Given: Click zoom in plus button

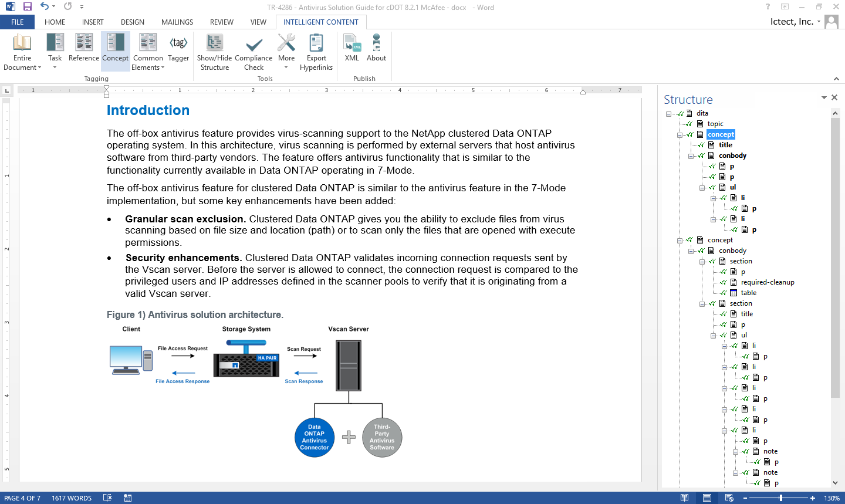Looking at the screenshot, I should coord(813,498).
